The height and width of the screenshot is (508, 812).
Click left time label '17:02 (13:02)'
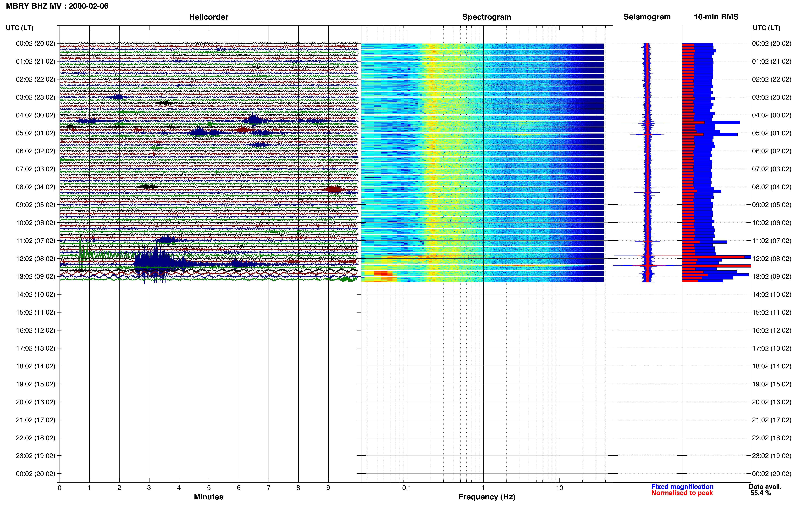(x=35, y=348)
